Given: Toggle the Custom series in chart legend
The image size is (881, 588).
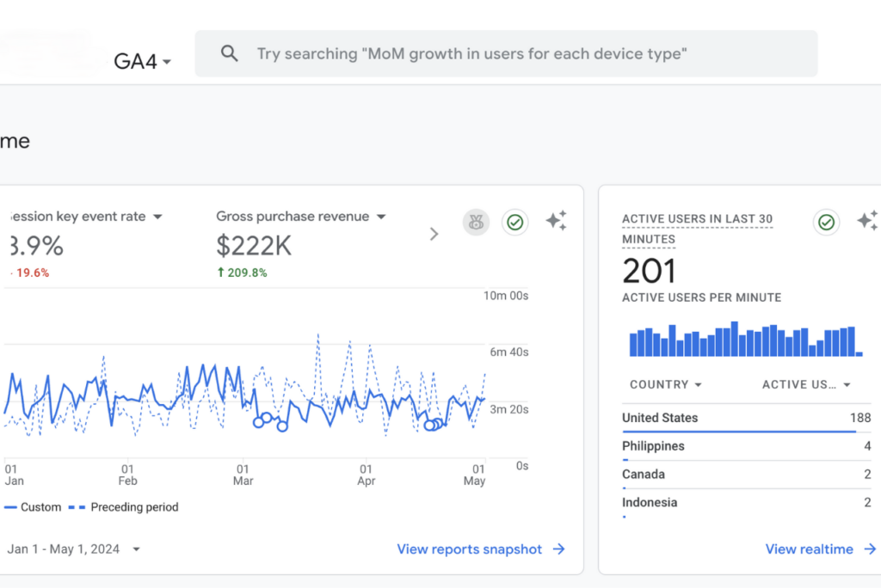Looking at the screenshot, I should point(33,507).
